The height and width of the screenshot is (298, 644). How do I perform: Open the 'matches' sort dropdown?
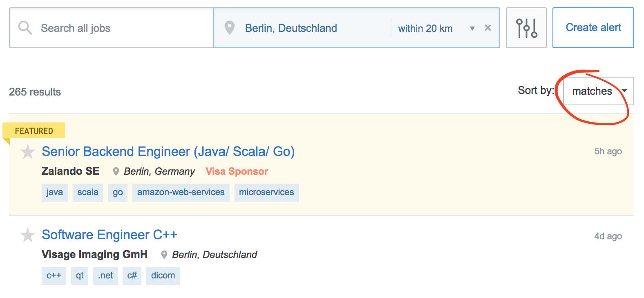click(592, 91)
